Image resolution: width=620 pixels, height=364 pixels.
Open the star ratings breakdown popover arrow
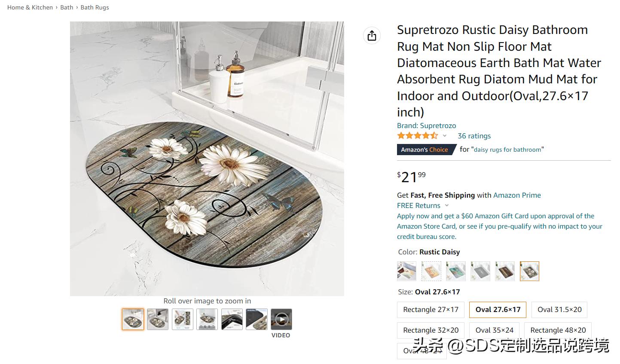pyautogui.click(x=445, y=136)
